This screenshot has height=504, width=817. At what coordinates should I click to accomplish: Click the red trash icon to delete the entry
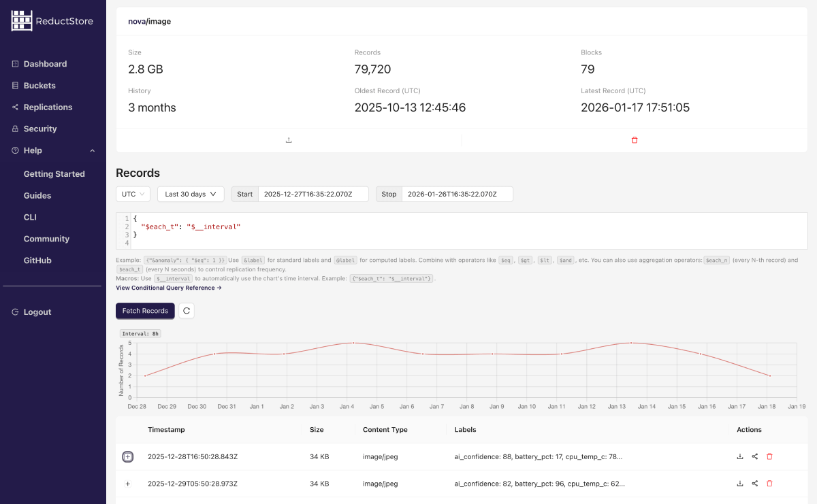click(635, 139)
